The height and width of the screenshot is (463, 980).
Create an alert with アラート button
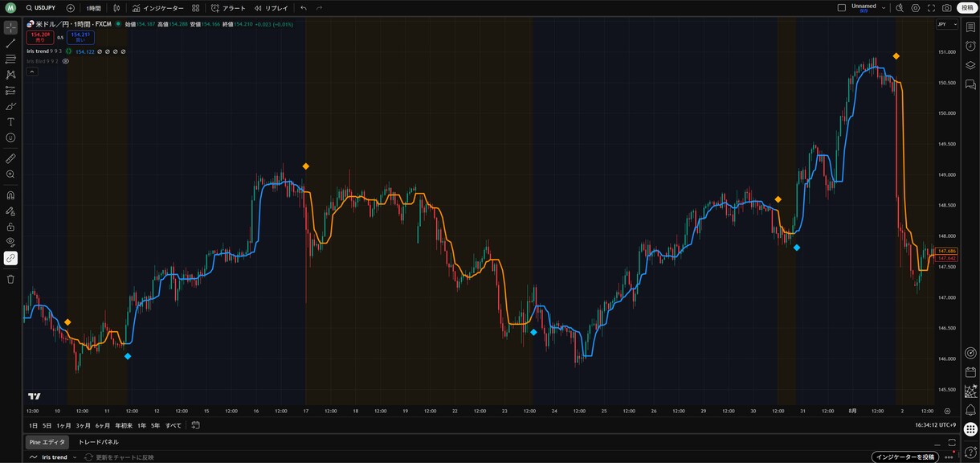228,8
